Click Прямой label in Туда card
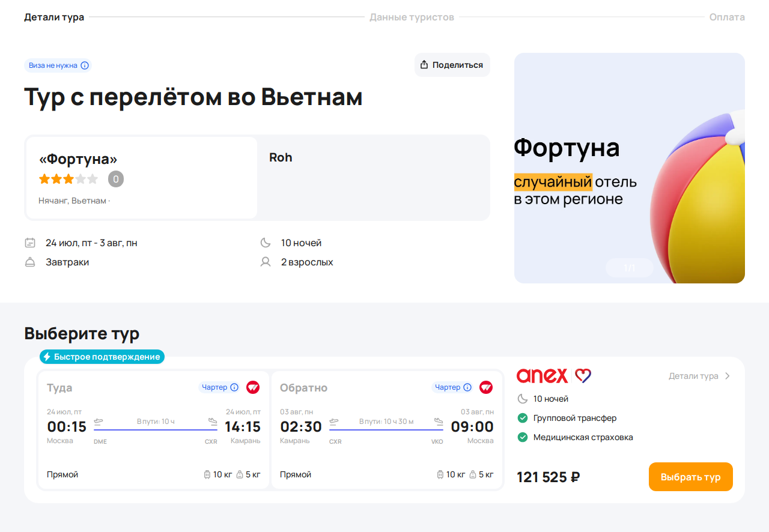Screen dimensions: 769x532 pos(62,474)
